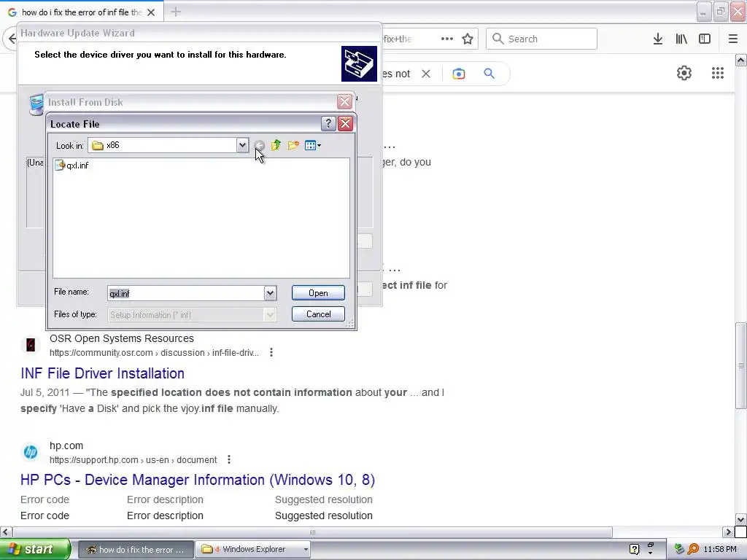Open the Windows Start menu

pos(35,549)
